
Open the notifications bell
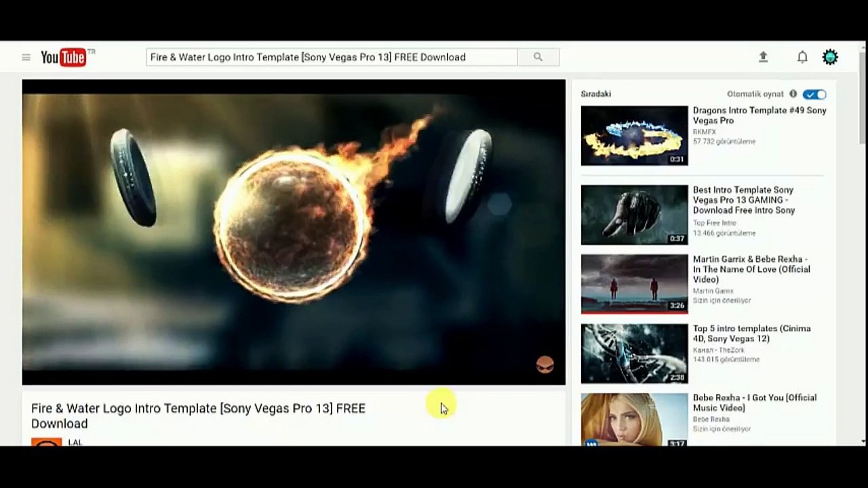802,58
